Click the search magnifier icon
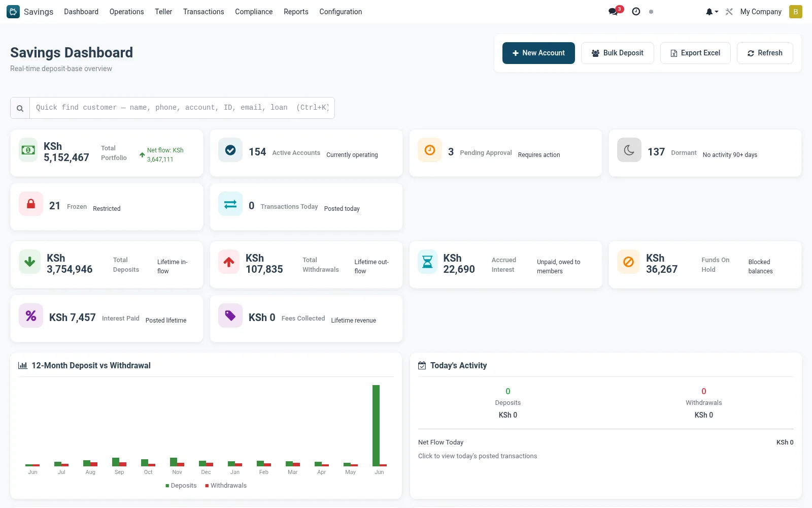This screenshot has height=508, width=812. [20, 108]
